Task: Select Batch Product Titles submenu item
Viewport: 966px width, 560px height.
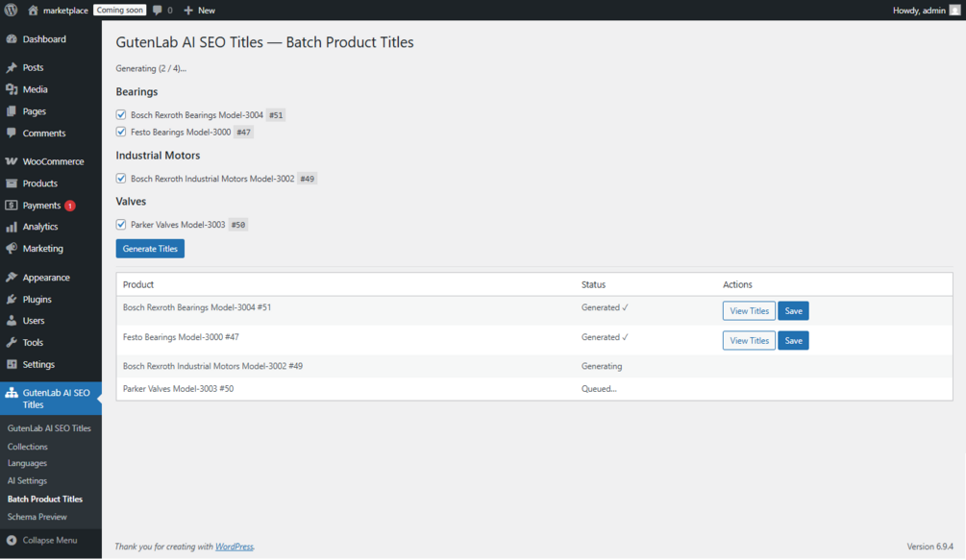Action: tap(45, 499)
